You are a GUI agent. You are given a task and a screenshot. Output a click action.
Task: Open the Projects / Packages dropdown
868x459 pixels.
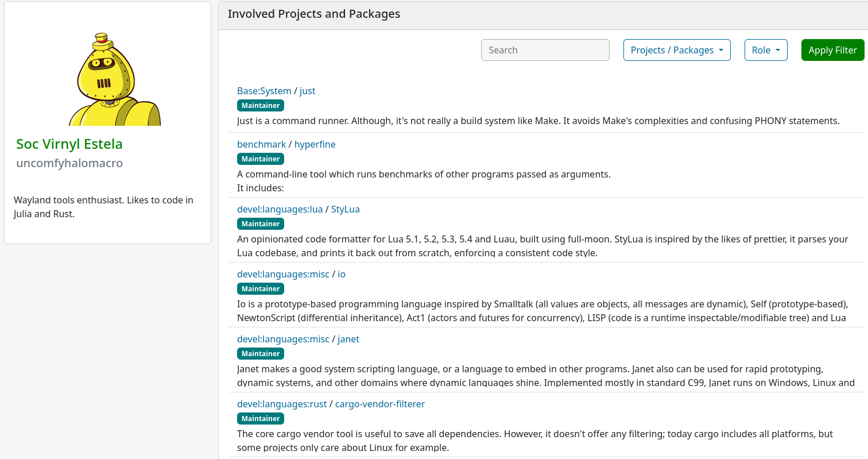tap(677, 50)
